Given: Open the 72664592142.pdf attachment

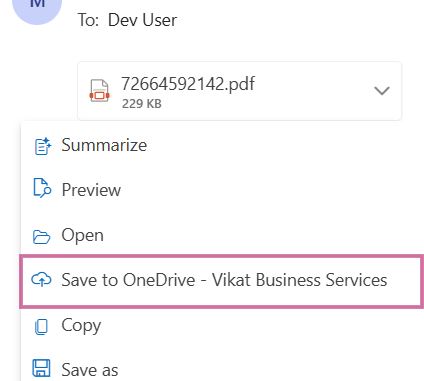Looking at the screenshot, I should (x=239, y=91).
